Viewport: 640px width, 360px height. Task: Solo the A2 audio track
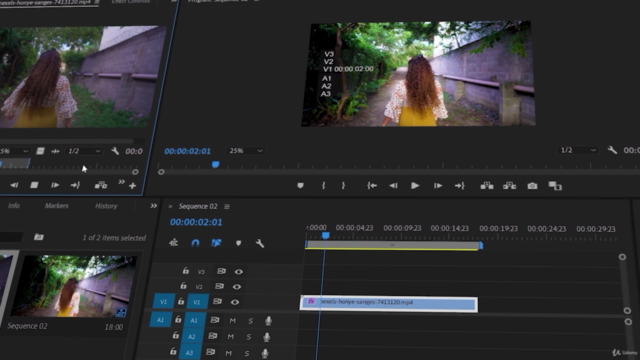click(249, 337)
